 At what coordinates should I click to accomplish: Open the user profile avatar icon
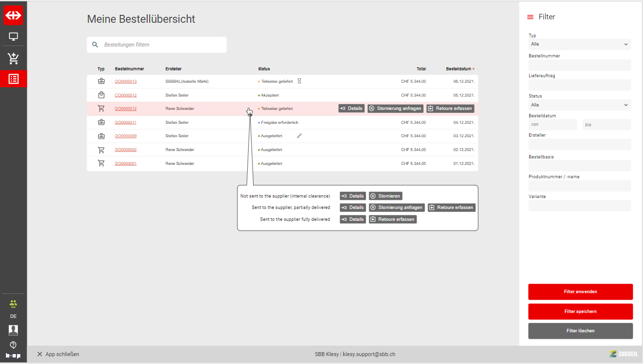(13, 330)
